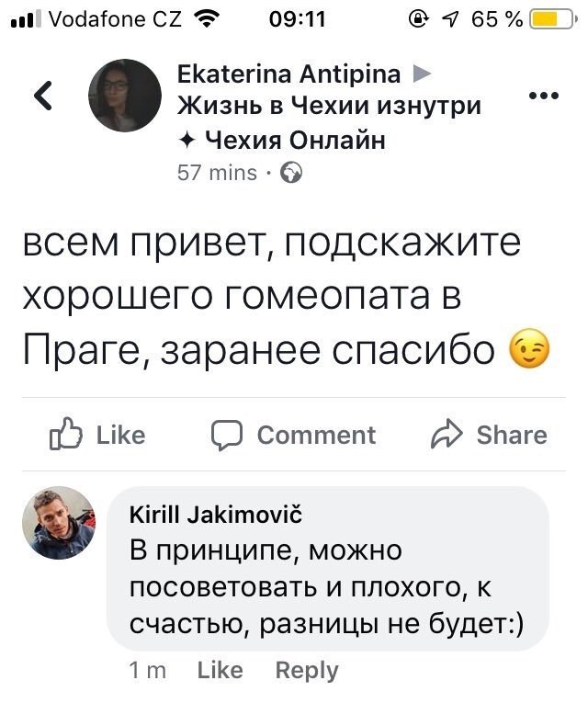Tap the battery indicator icon

tap(552, 17)
